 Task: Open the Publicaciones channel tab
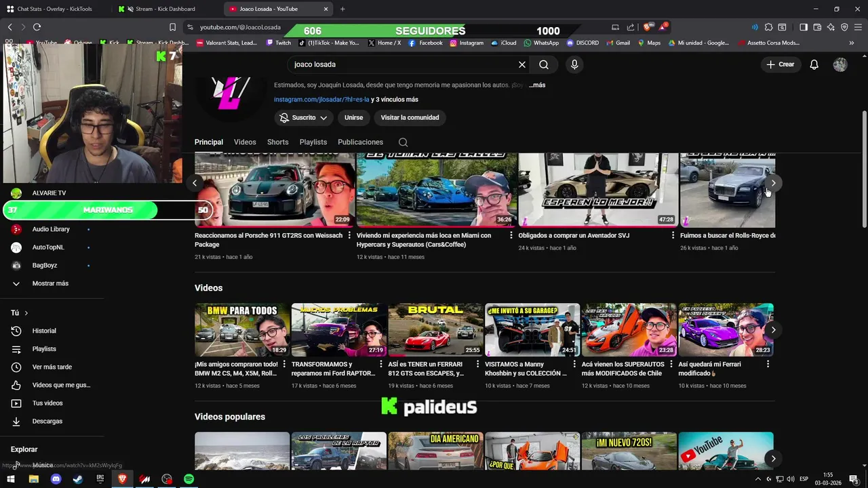(360, 142)
